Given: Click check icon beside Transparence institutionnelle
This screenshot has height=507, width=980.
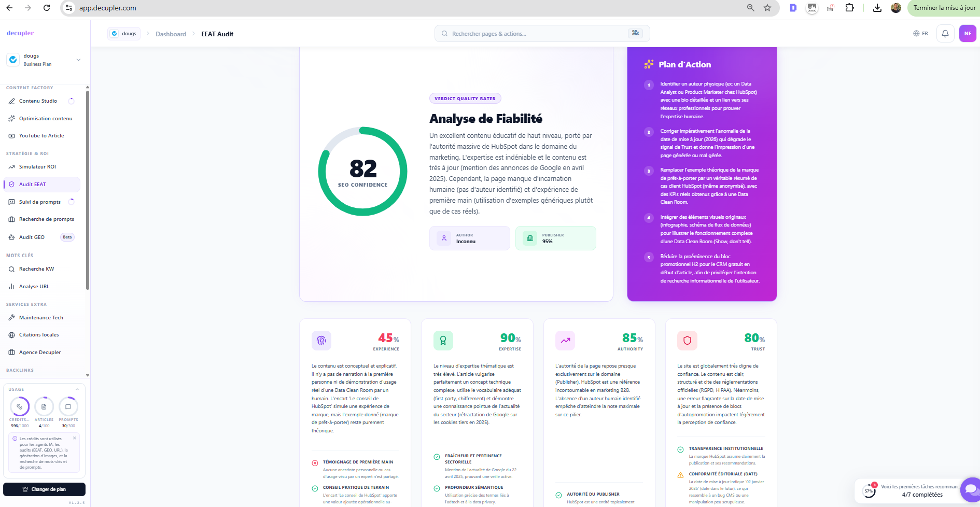Looking at the screenshot, I should click(x=680, y=449).
